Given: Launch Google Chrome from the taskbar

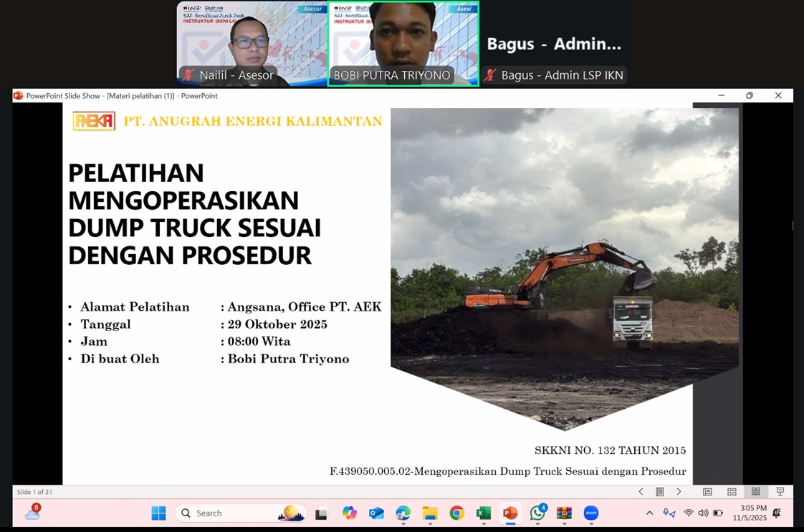Looking at the screenshot, I should point(456,513).
